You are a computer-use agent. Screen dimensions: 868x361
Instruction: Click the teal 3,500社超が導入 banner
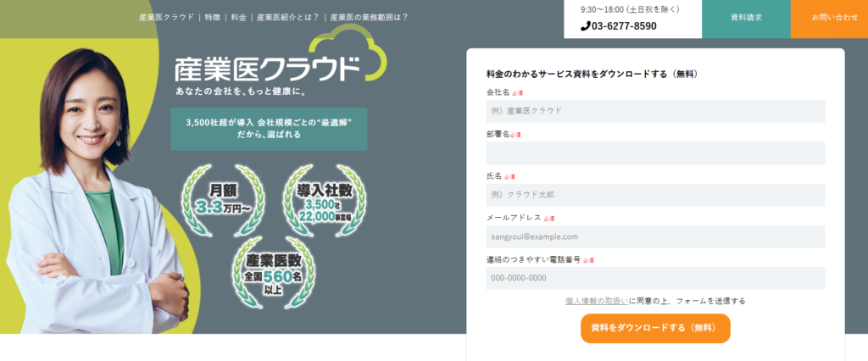(269, 129)
